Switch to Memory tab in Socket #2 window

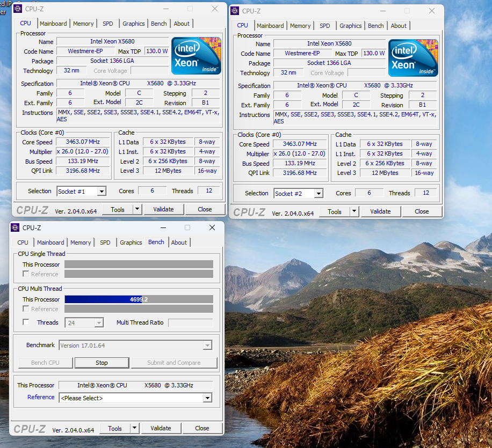tap(300, 26)
